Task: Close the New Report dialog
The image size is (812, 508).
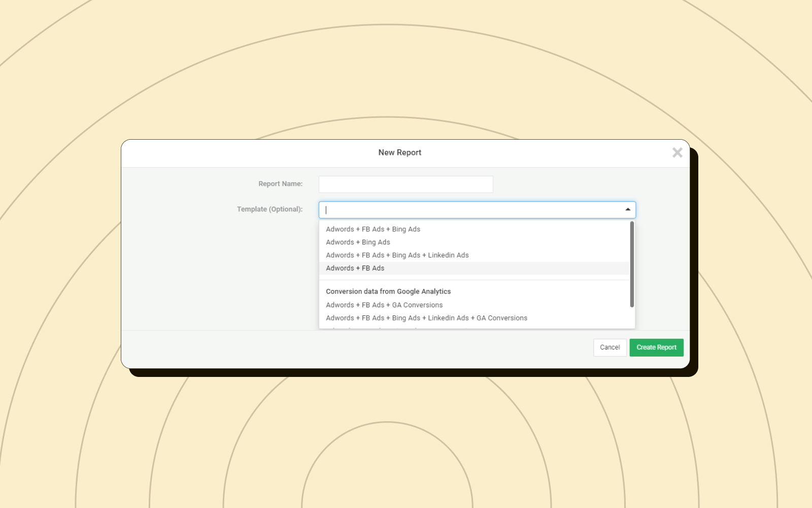Action: tap(677, 152)
